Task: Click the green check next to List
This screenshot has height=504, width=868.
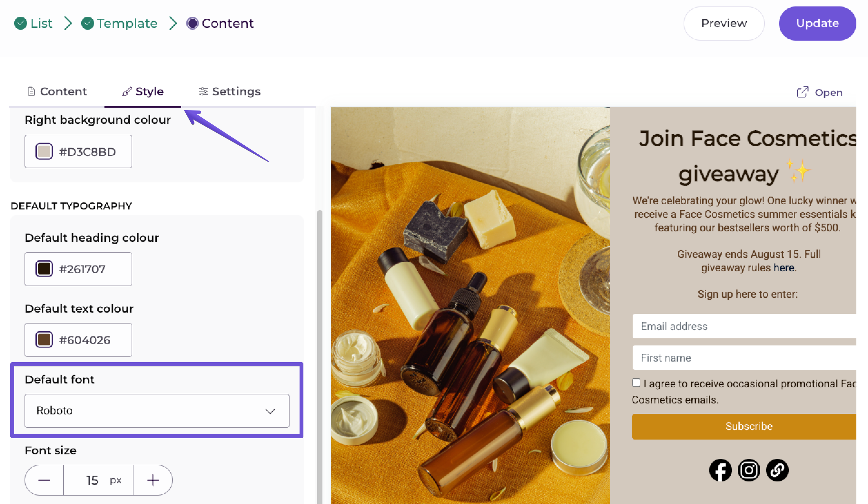Action: [21, 24]
